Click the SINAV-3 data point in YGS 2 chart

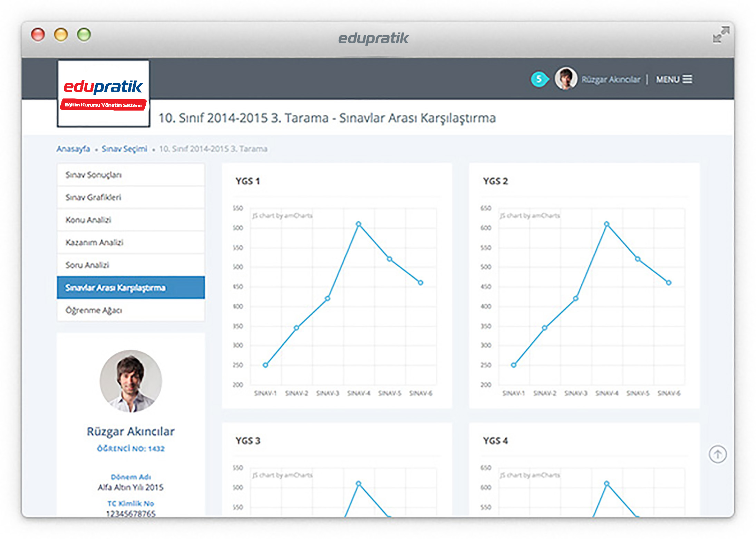coord(576,298)
